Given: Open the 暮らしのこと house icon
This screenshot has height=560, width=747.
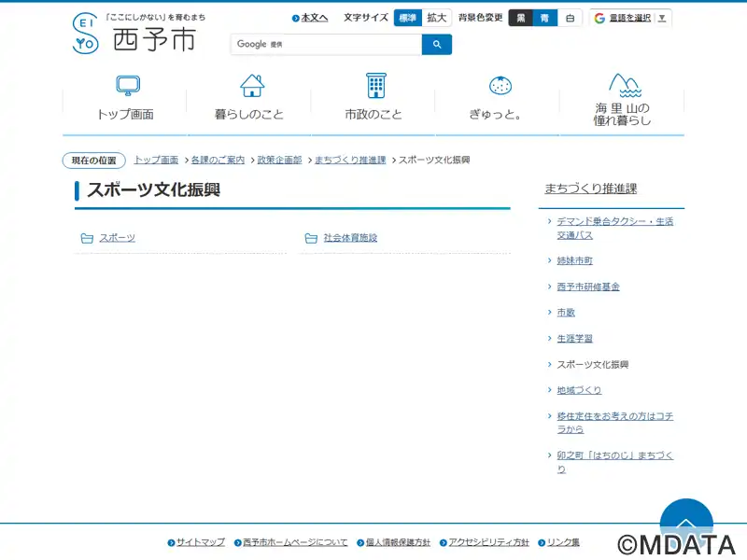Looking at the screenshot, I should point(251,86).
